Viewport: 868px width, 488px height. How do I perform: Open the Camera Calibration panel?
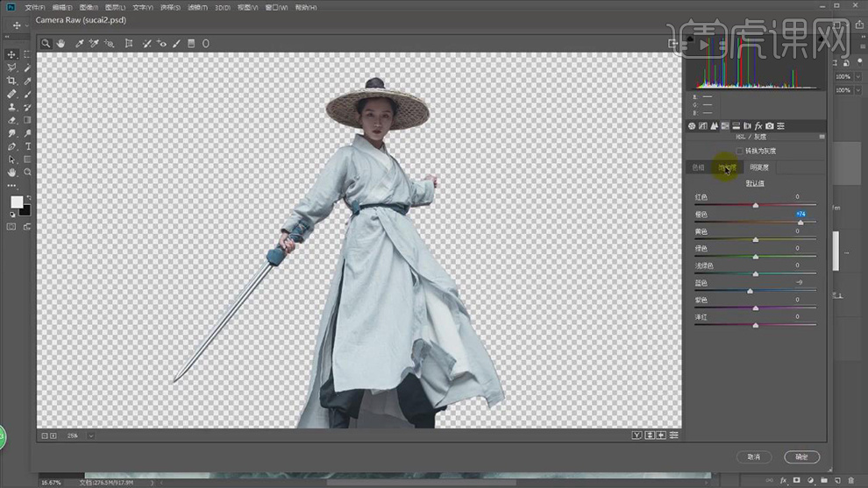[x=770, y=126]
